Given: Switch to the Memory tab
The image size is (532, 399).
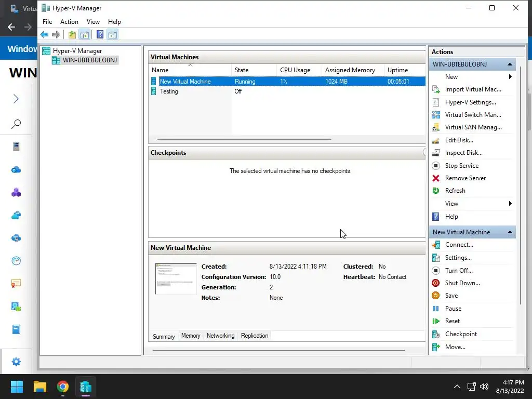Looking at the screenshot, I should tap(191, 336).
